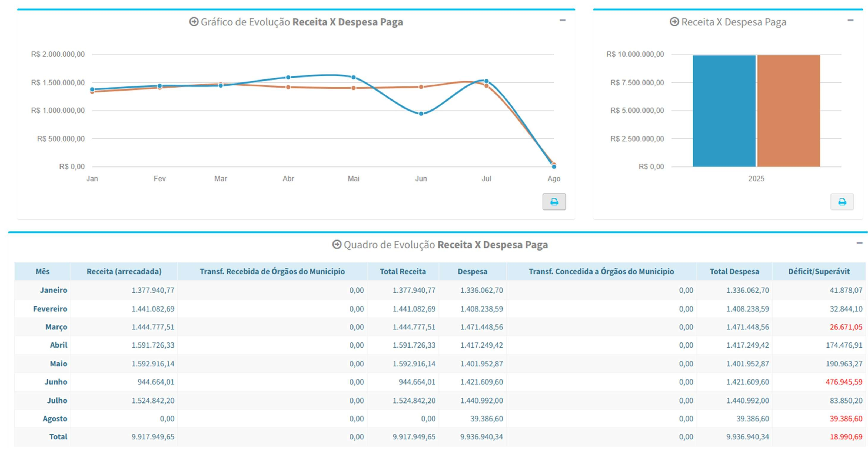Click arrow icon beside Gráfico de Evolução title
The height and width of the screenshot is (450, 868).
pos(194,22)
